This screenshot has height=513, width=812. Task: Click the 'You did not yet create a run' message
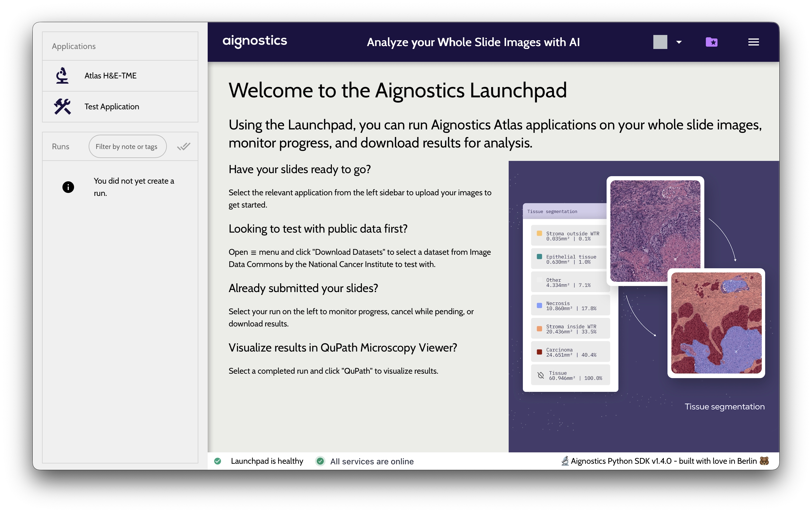pyautogui.click(x=134, y=187)
